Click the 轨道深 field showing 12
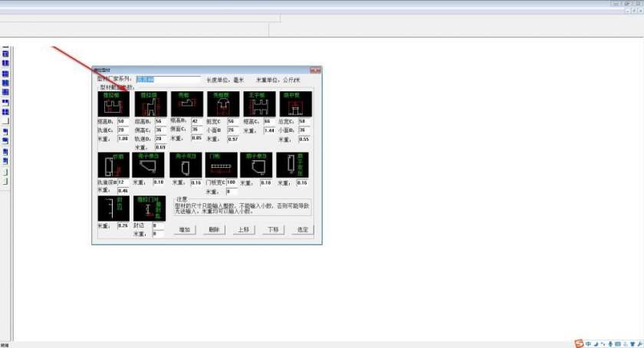This screenshot has width=644, height=348. coord(123,182)
